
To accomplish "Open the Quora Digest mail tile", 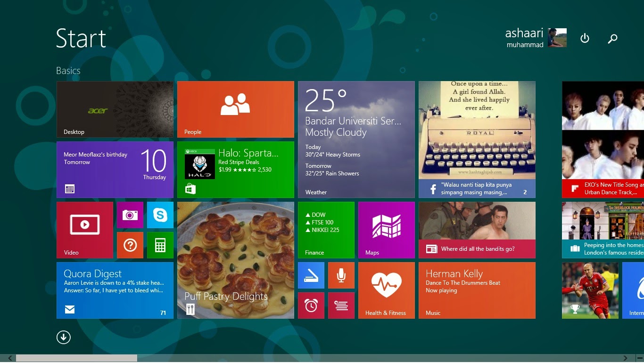I will [x=115, y=290].
